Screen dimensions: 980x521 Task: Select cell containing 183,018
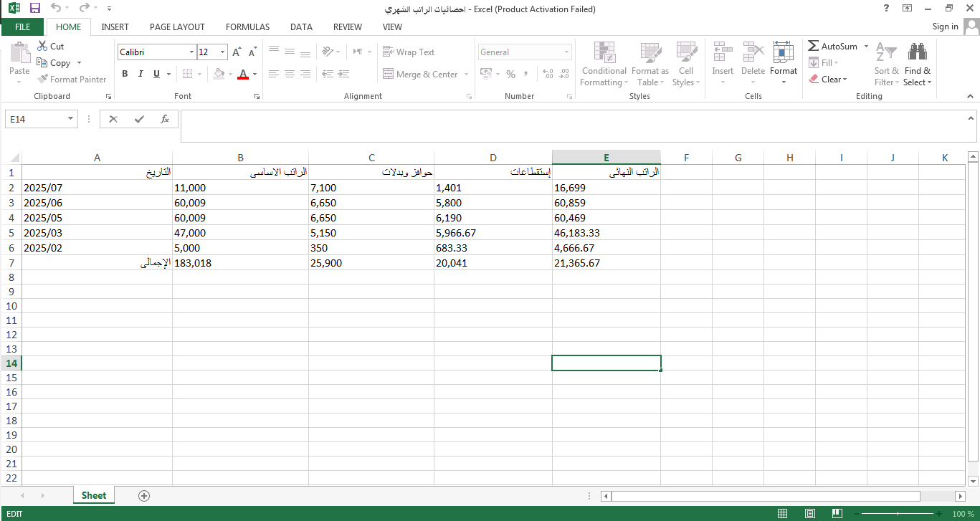tap(241, 263)
